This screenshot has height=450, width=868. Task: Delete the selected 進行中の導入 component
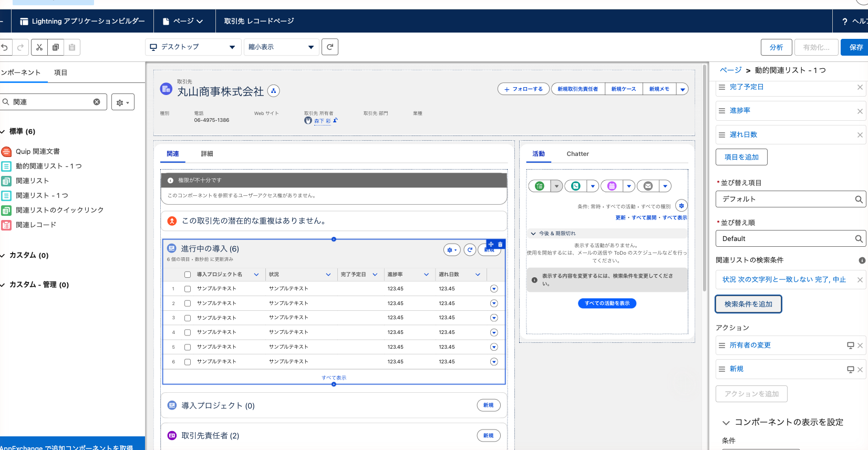500,244
